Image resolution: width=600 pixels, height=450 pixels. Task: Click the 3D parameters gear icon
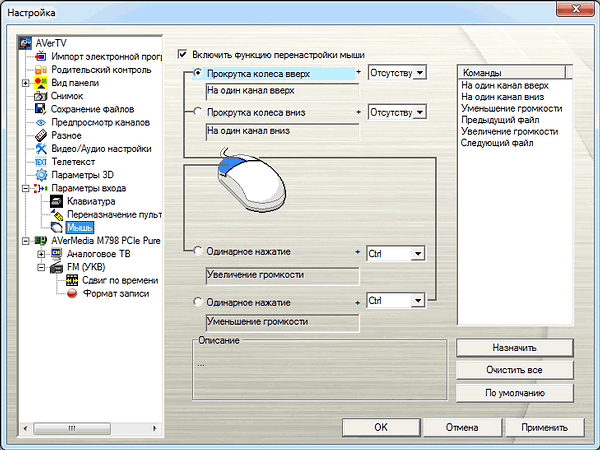[41, 175]
